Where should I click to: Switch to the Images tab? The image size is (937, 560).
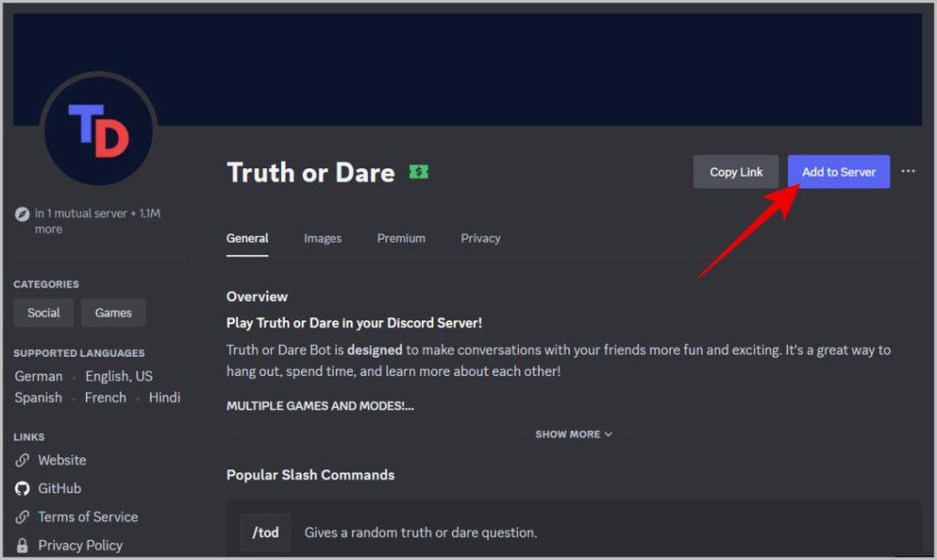(323, 239)
